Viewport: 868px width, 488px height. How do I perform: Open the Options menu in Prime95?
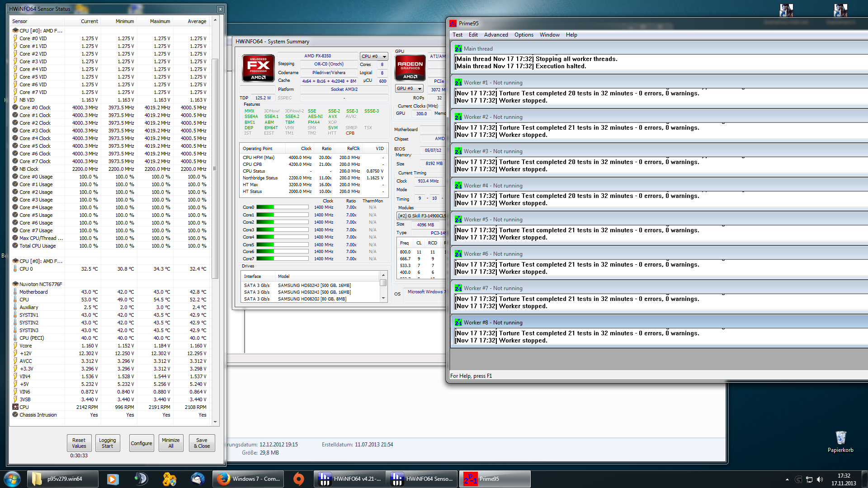pos(524,35)
